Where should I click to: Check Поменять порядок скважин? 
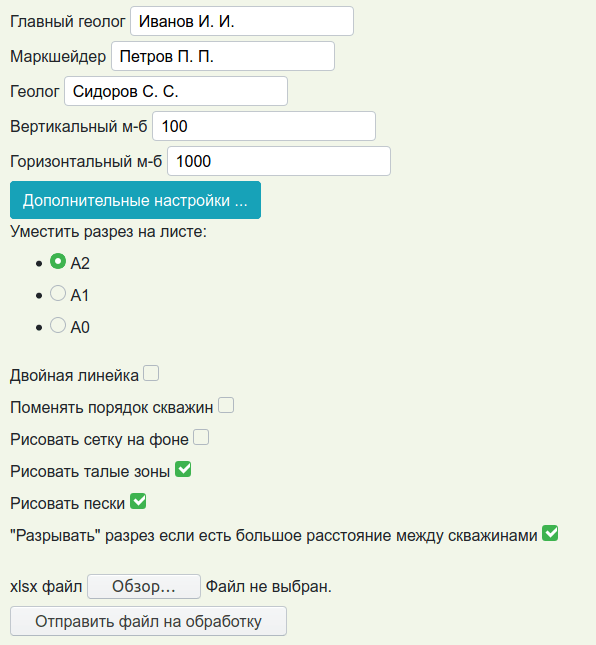pos(226,405)
